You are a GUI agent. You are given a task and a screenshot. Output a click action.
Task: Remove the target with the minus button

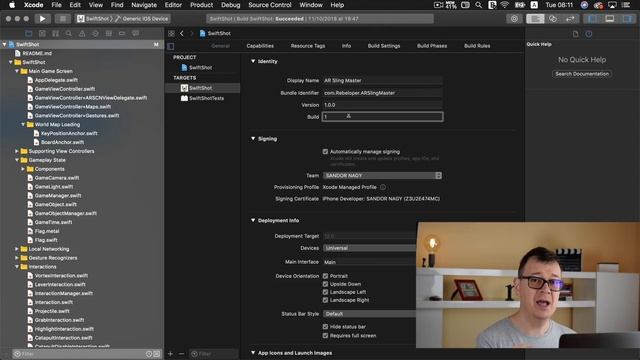(x=182, y=354)
